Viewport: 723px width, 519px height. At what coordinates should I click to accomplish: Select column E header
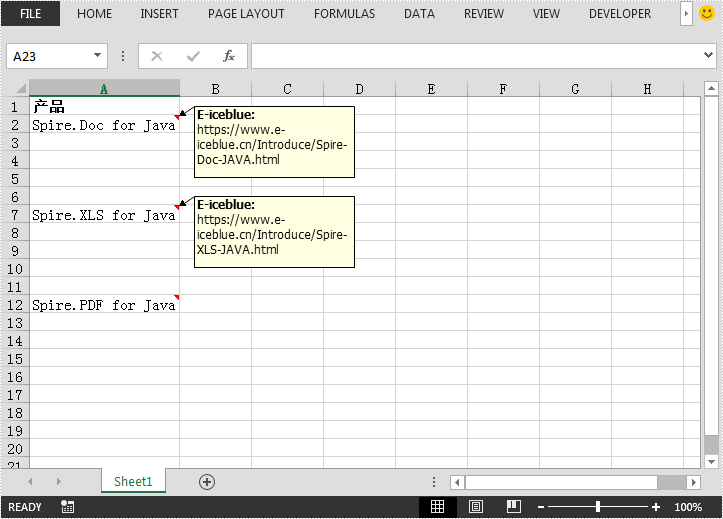(x=431, y=88)
